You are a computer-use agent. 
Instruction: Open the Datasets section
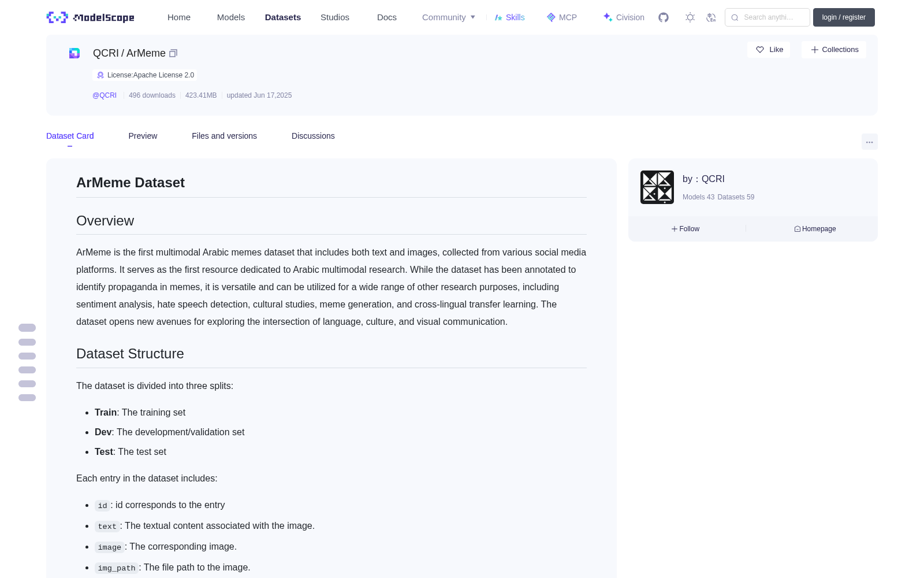(x=283, y=17)
